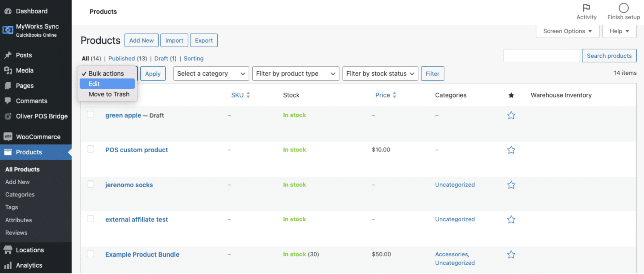Click the Oliver POS Bridge icon

(8, 116)
